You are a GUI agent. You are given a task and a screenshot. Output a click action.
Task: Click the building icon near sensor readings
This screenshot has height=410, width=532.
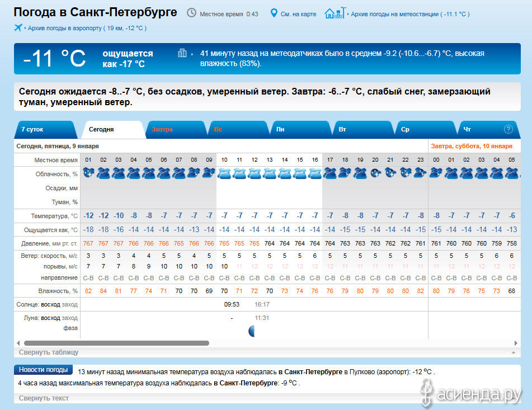point(182,53)
